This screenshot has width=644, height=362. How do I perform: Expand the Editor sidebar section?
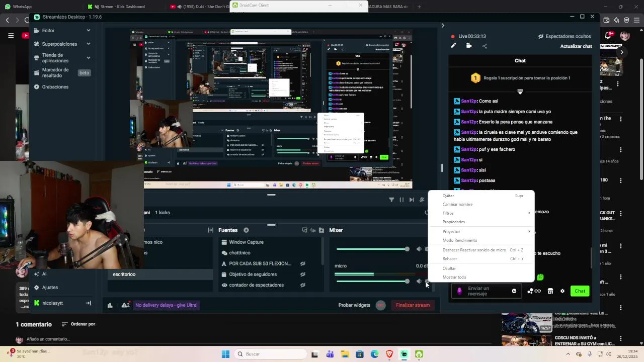click(88, 31)
